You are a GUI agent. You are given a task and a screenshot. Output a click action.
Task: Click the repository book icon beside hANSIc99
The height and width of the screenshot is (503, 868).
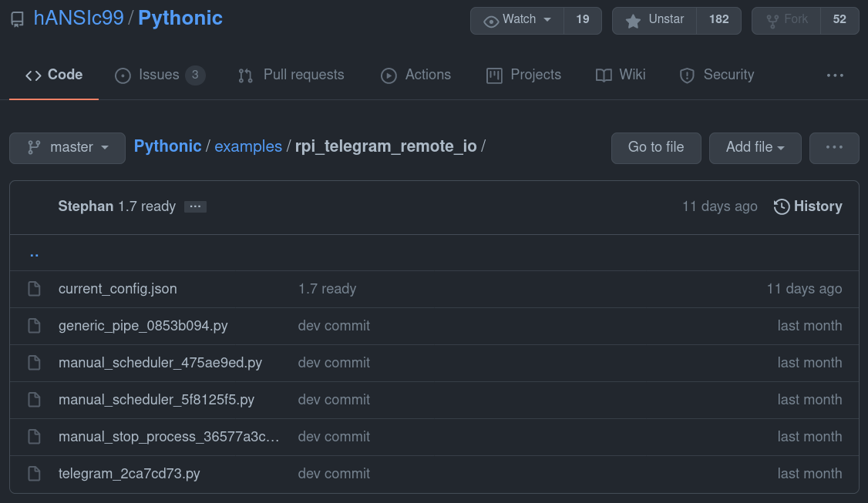pyautogui.click(x=17, y=19)
